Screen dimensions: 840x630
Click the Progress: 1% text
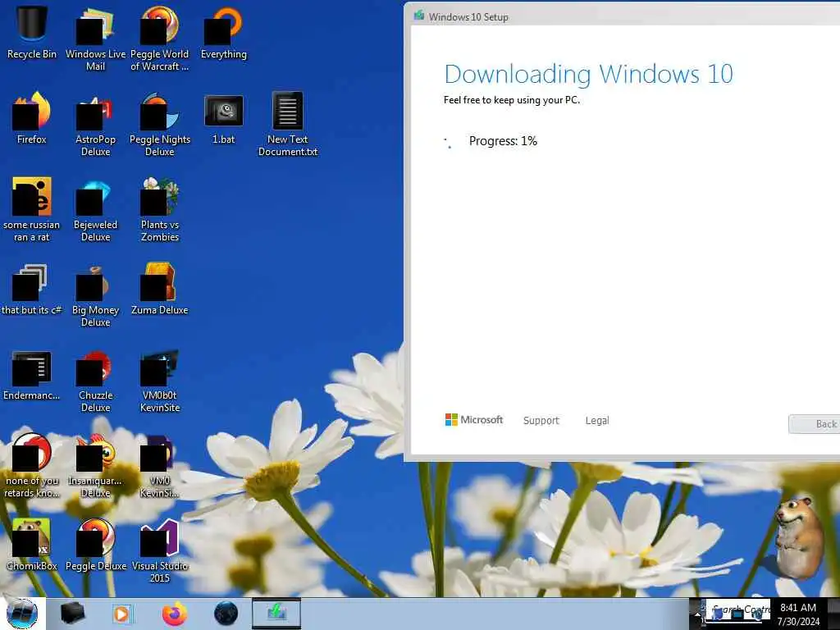[503, 141]
